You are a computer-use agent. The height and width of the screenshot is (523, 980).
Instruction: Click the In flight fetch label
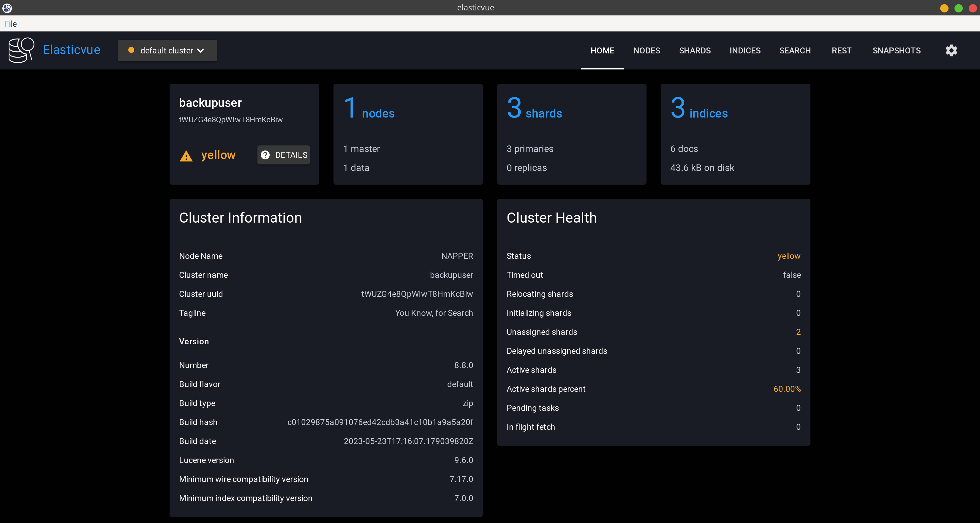coord(530,427)
